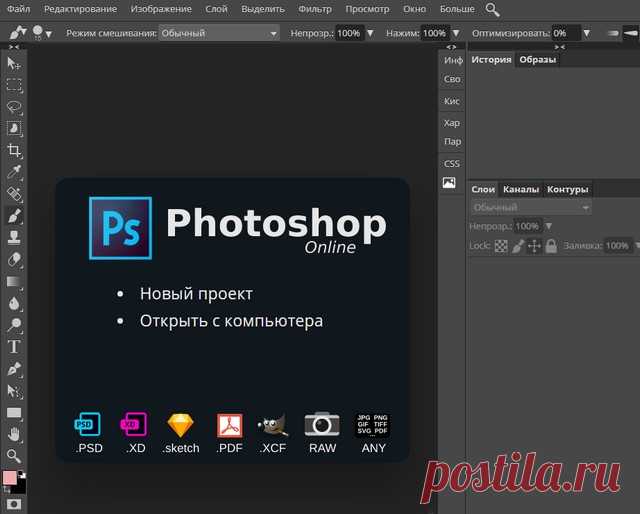640x514 pixels.
Task: Expand the Непрозр. opacity arrow in options bar
Action: point(370,33)
